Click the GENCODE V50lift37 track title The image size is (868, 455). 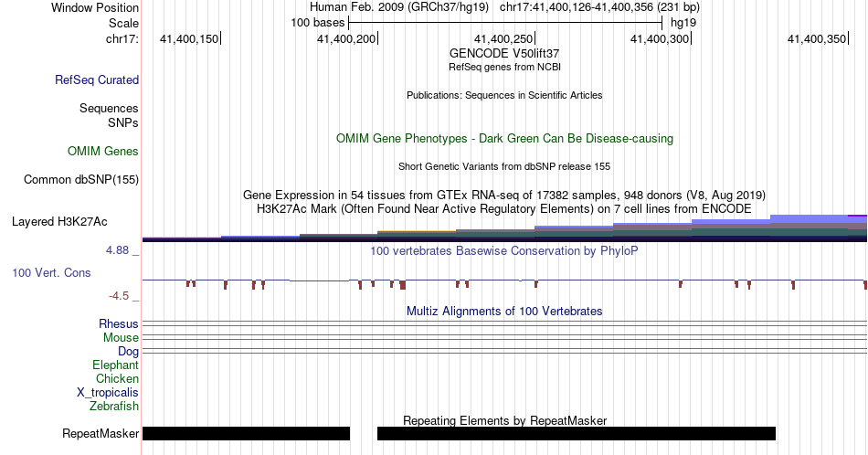504,54
